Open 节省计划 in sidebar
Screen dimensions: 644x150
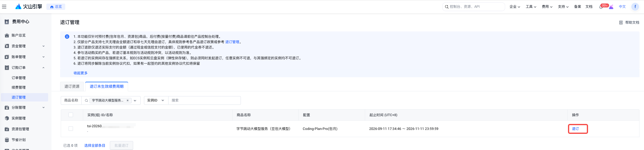tap(19, 140)
